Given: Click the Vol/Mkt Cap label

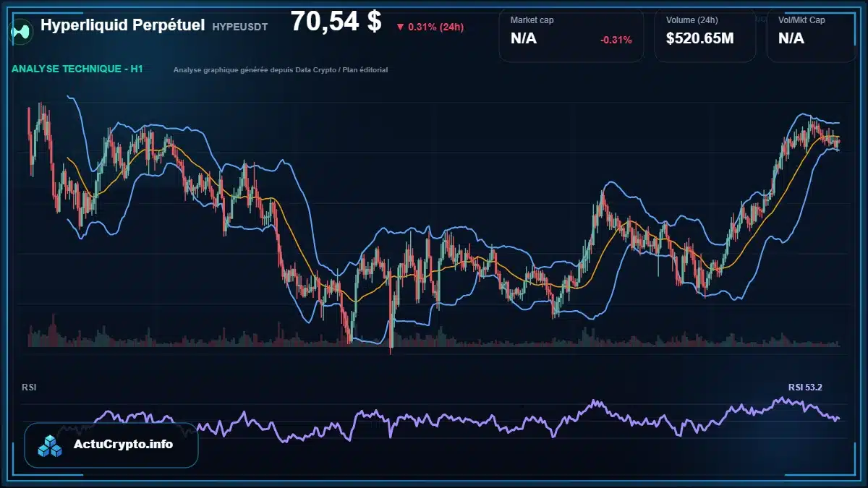Looking at the screenshot, I should 801,20.
